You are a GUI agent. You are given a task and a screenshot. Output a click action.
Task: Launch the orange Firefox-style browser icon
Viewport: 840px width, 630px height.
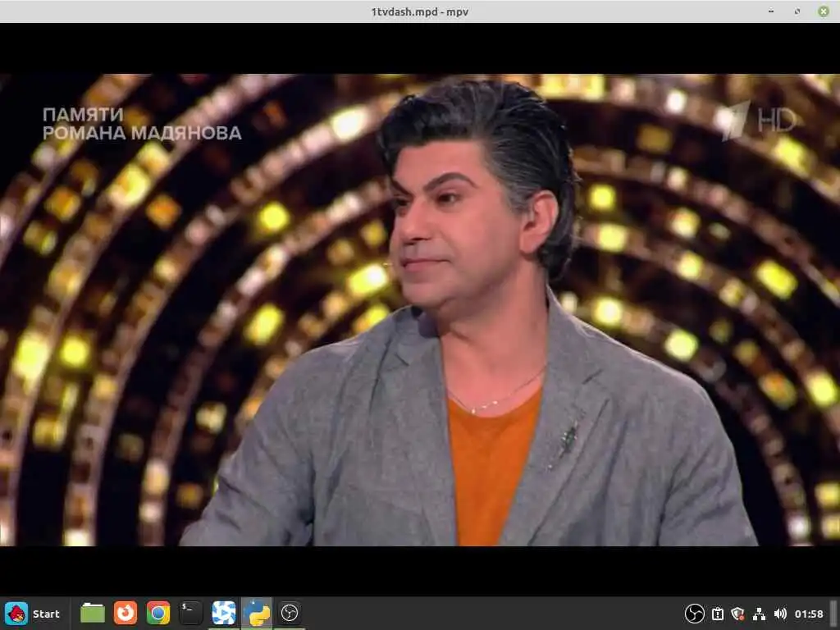pyautogui.click(x=126, y=614)
